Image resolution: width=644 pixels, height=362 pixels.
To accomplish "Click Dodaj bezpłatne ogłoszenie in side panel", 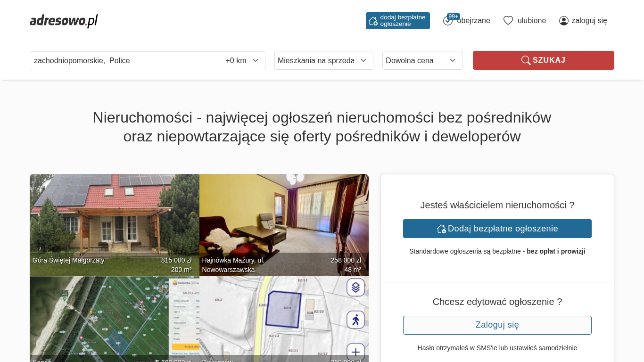I will [x=497, y=229].
